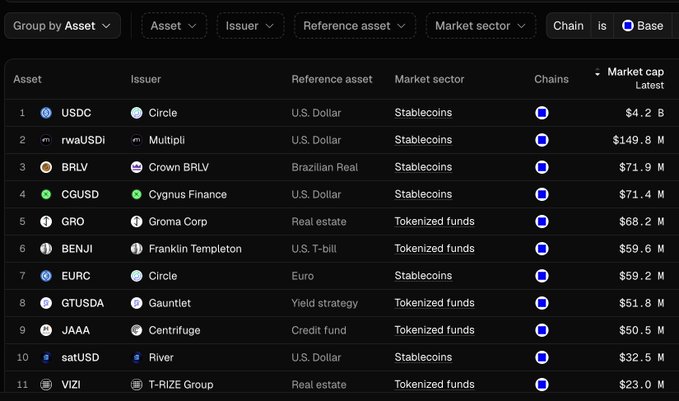Click the Issuer column header

coord(146,79)
